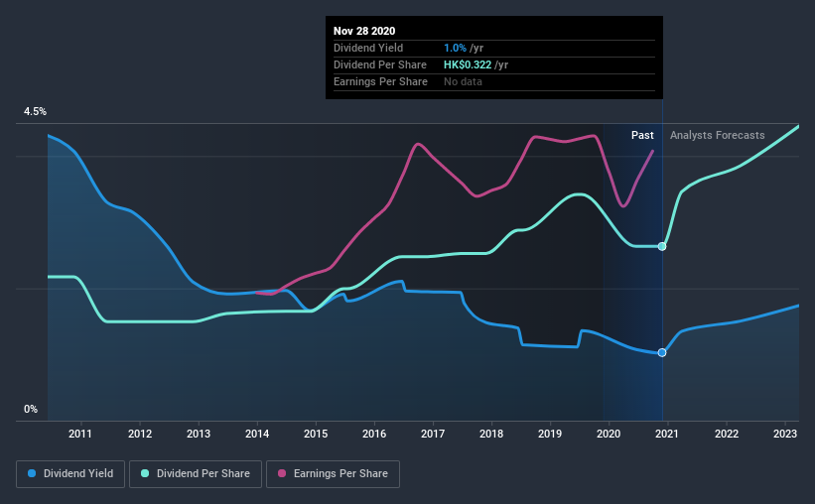The width and height of the screenshot is (815, 504).
Task: Toggle the Dividend Per Share legend button
Action: point(196,474)
